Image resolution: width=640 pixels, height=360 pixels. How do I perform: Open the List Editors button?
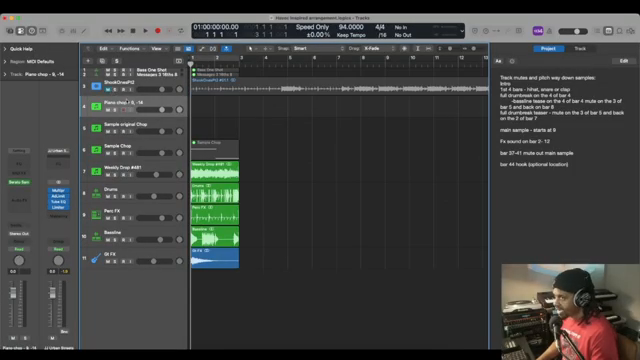point(597,31)
